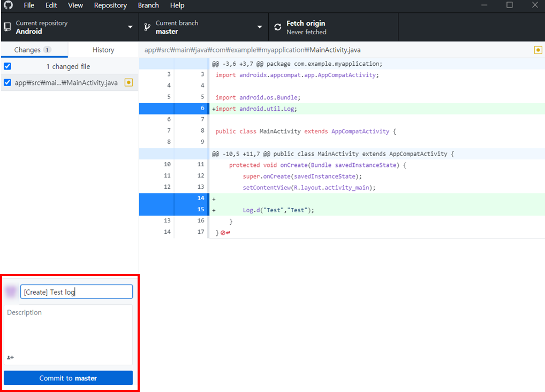Click the repository icon beside Current repository
The width and height of the screenshot is (545, 392).
7,27
